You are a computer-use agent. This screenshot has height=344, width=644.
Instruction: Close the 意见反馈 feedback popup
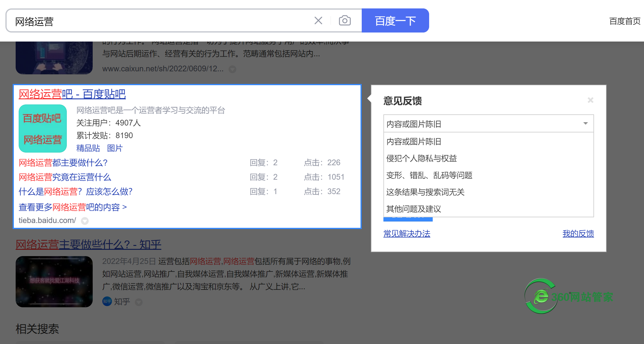590,100
